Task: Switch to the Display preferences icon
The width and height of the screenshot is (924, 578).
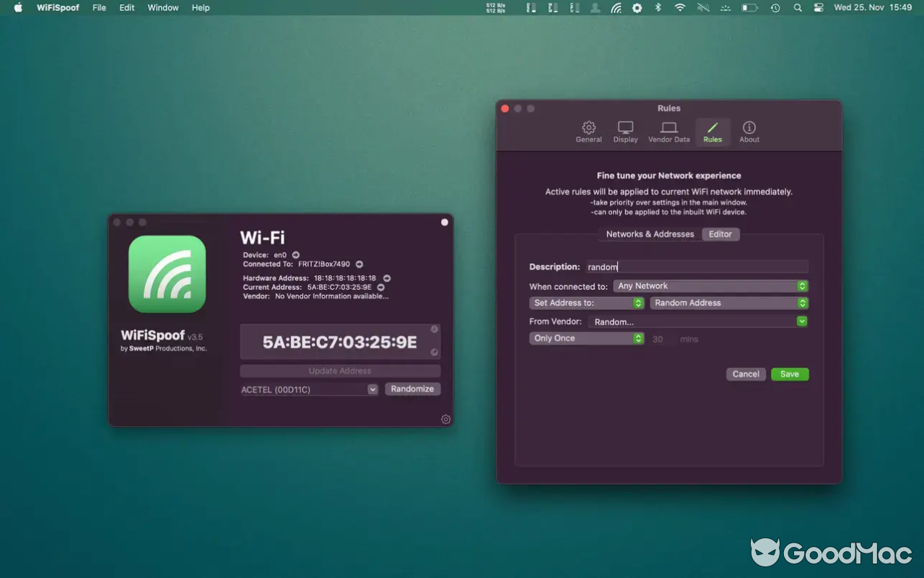Action: click(625, 131)
